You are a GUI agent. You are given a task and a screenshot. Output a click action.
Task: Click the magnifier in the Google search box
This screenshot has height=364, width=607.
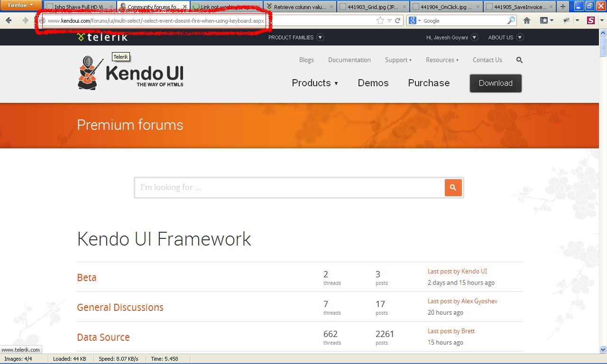tap(511, 20)
